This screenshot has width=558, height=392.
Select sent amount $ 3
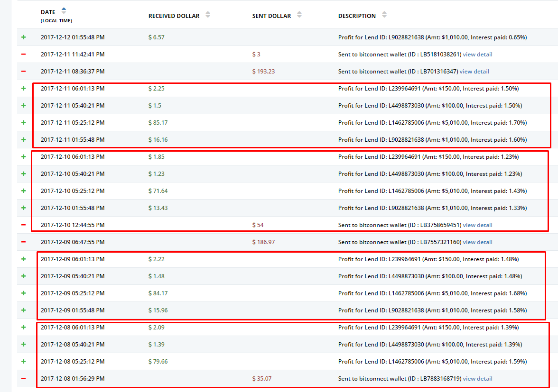pyautogui.click(x=256, y=55)
